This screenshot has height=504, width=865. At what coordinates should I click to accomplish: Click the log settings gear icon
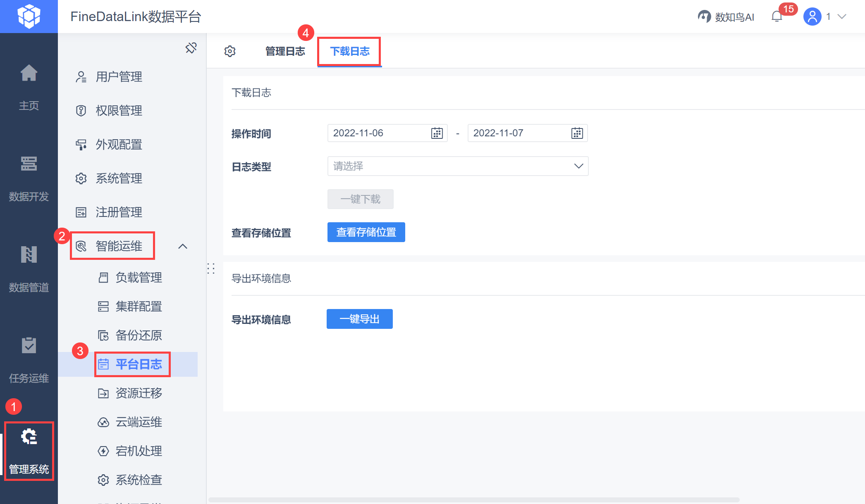pos(230,51)
